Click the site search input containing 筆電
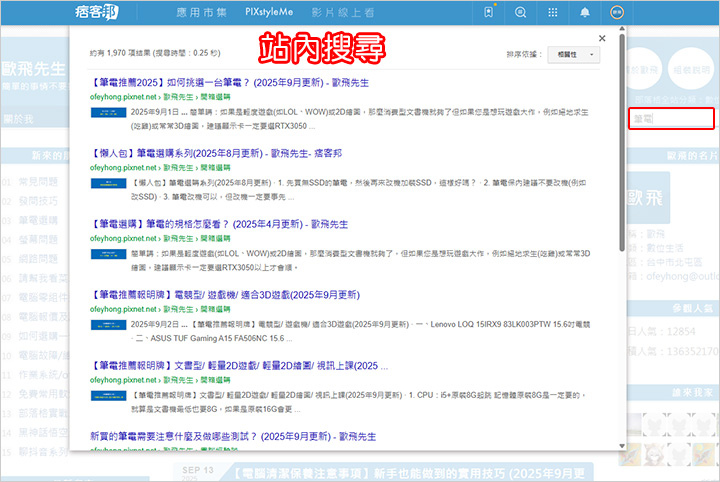Screen dimensions: 720x482 click(671, 118)
